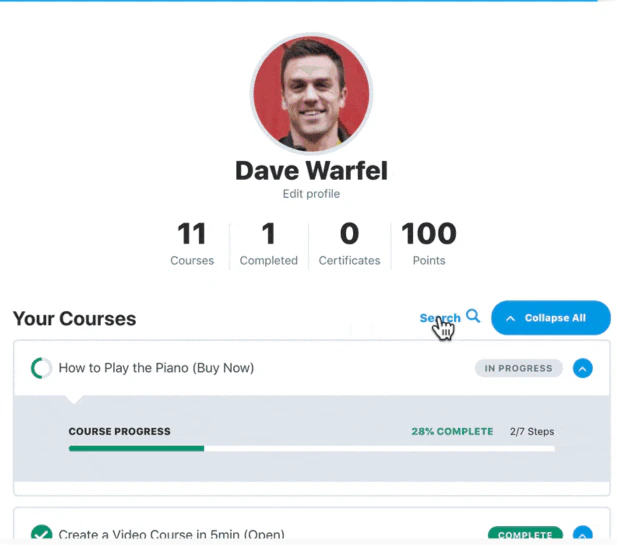Click the 100 Points stat

coord(429,244)
